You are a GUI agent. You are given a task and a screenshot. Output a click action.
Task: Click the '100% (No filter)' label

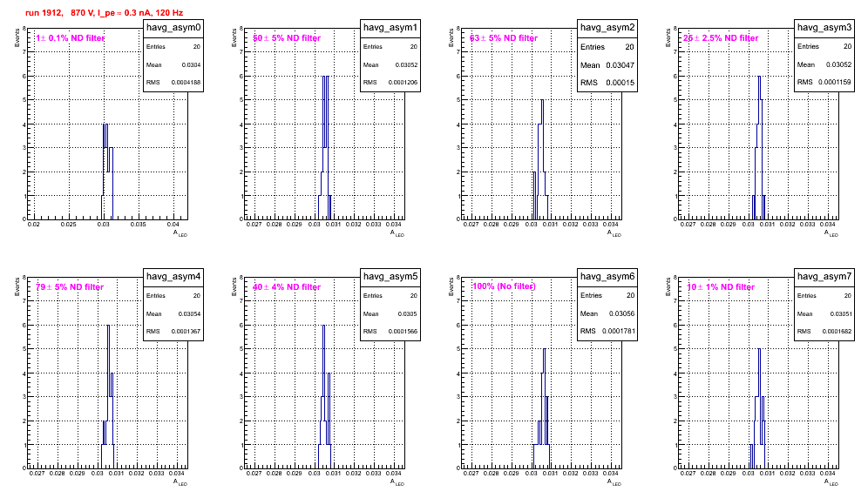(504, 286)
